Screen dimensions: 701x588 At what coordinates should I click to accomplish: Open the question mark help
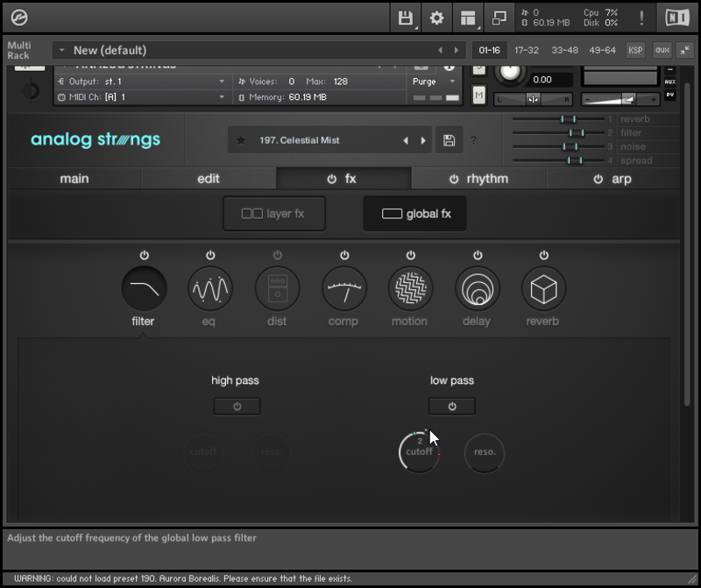coord(473,140)
